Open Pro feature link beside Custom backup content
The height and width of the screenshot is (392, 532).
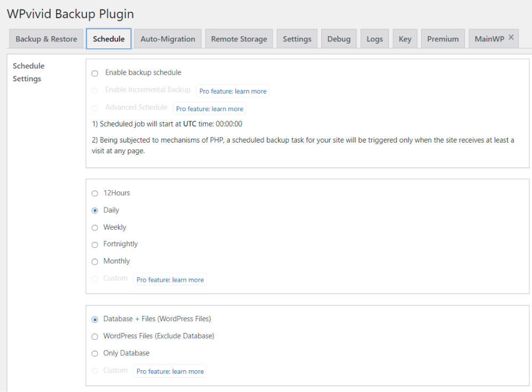pyautogui.click(x=170, y=371)
